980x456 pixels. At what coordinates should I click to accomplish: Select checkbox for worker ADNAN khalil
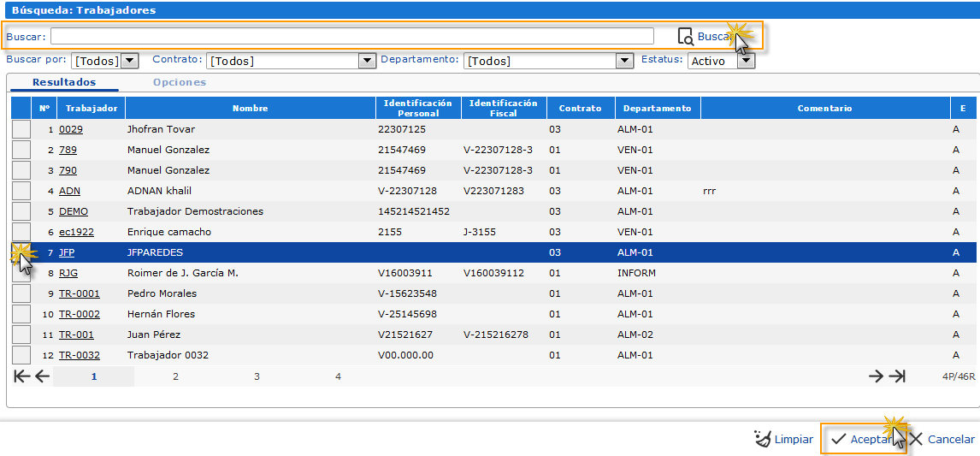point(21,191)
